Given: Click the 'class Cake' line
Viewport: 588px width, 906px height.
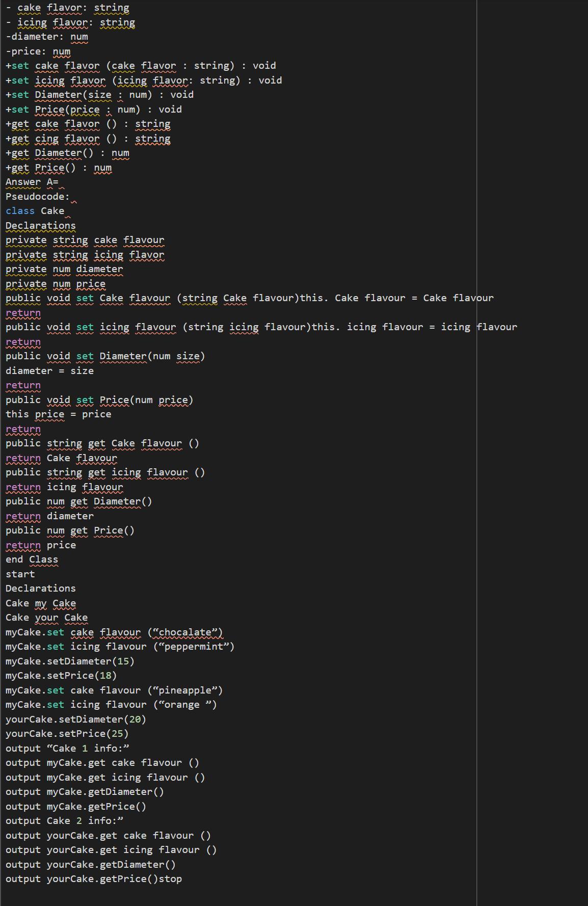Looking at the screenshot, I should click(35, 211).
